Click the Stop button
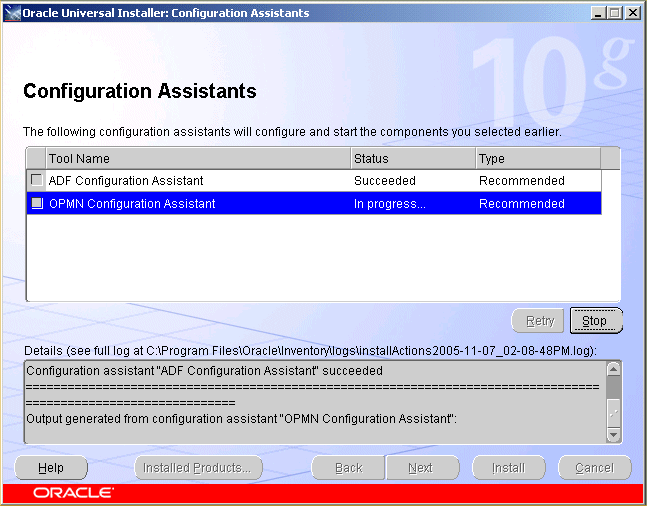 point(596,320)
